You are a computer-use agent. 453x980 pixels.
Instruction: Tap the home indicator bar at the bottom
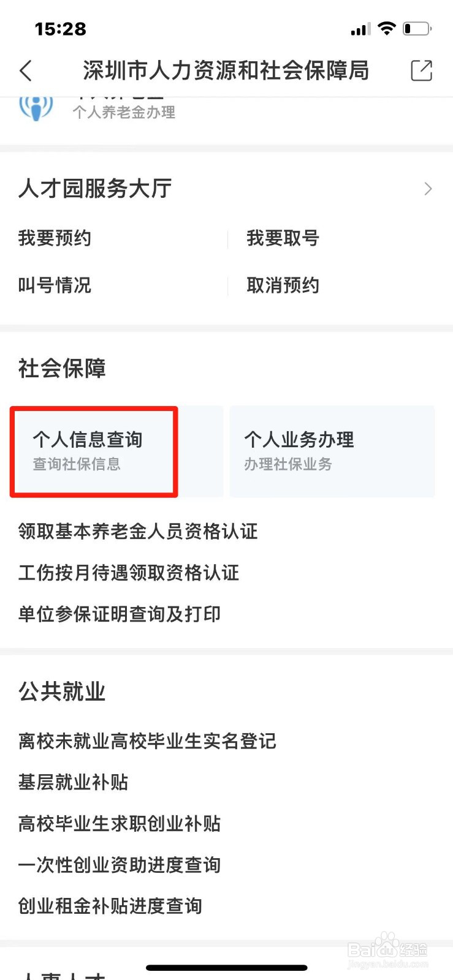pyautogui.click(x=226, y=968)
